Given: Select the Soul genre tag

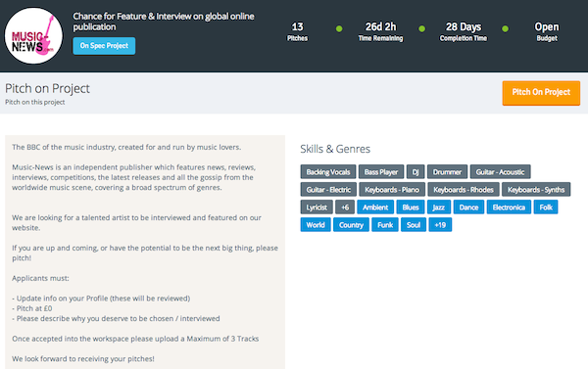Looking at the screenshot, I should coord(414,225).
